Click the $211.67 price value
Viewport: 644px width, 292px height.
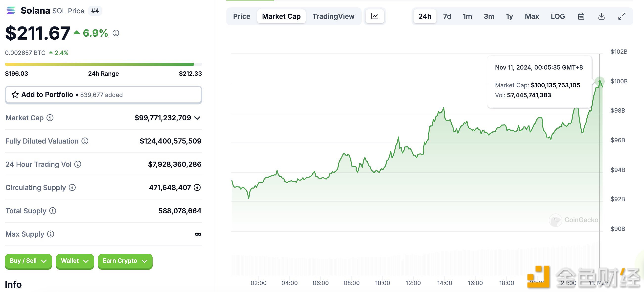point(38,33)
